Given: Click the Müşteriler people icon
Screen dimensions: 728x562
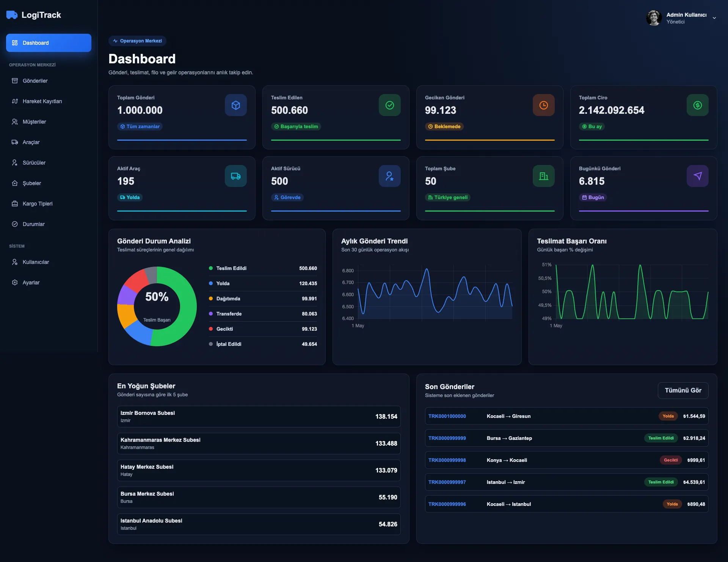Looking at the screenshot, I should coord(15,122).
